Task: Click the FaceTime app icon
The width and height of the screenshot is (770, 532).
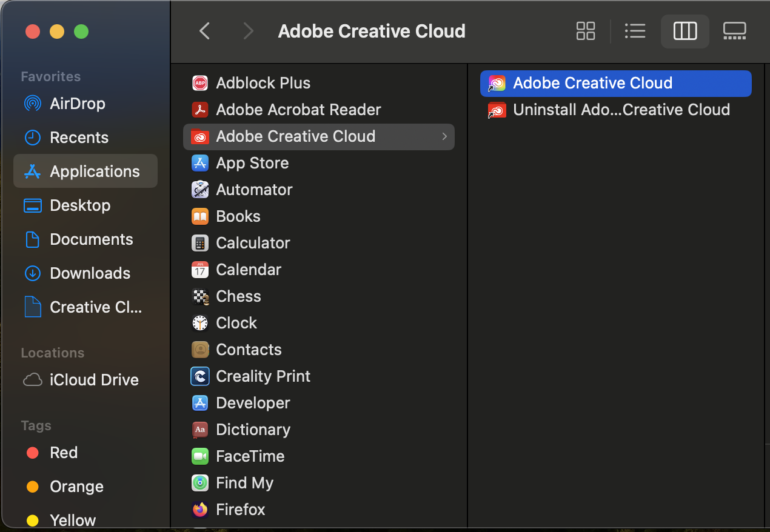Action: [x=199, y=456]
